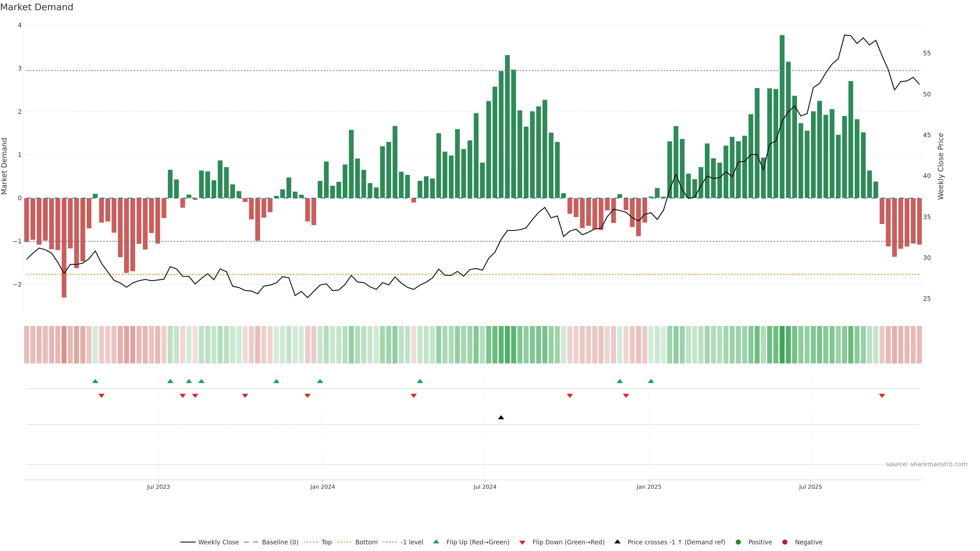Click the Price crosses -1 legend triangle
Viewport: 980px width, 551px height.
pos(617,542)
